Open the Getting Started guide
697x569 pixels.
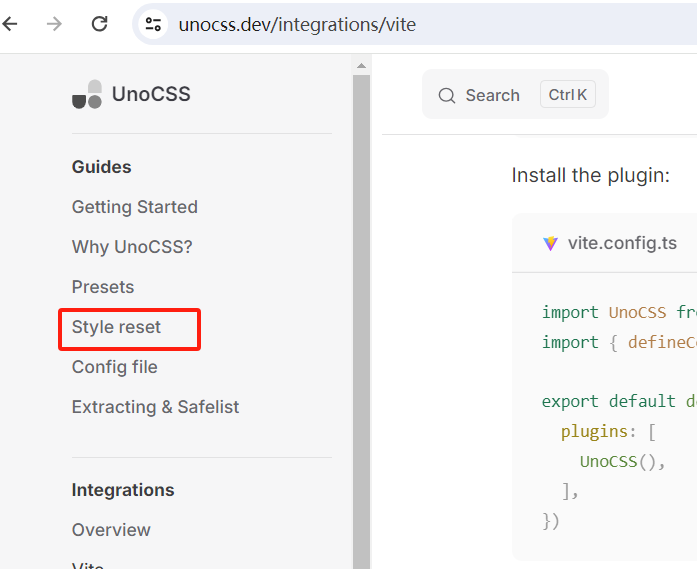[135, 207]
